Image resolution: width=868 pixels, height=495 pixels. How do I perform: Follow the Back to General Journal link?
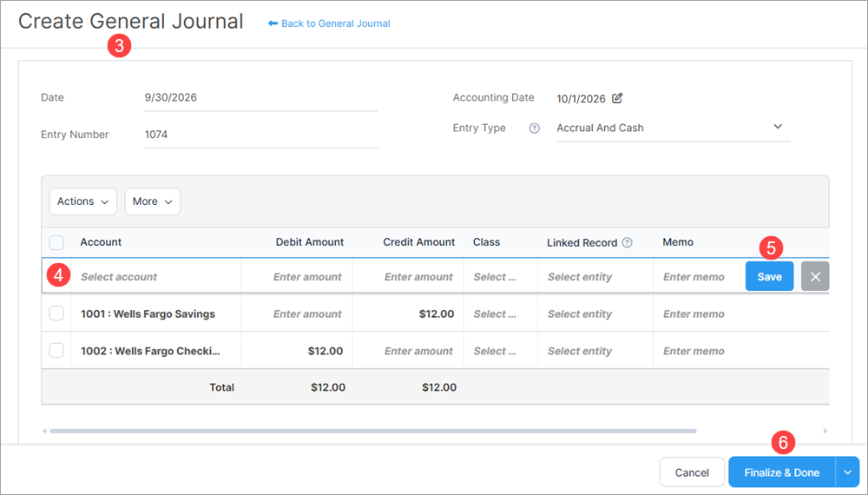coord(335,23)
